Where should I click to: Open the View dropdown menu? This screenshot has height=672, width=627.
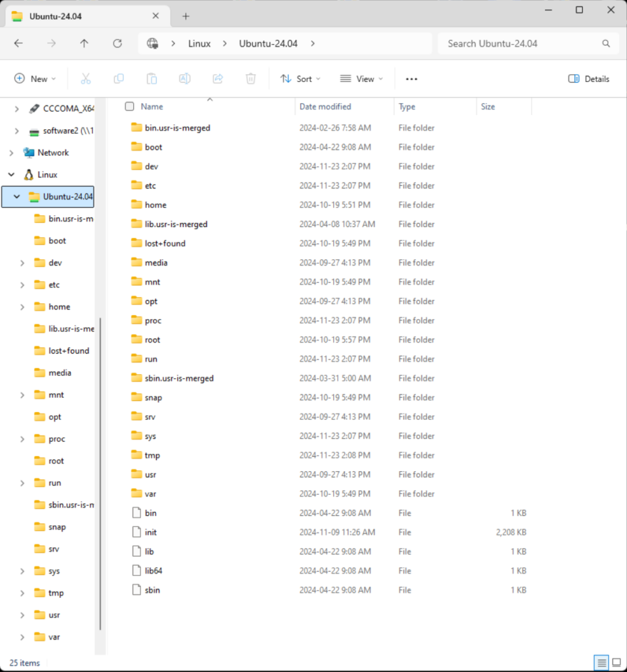click(361, 79)
